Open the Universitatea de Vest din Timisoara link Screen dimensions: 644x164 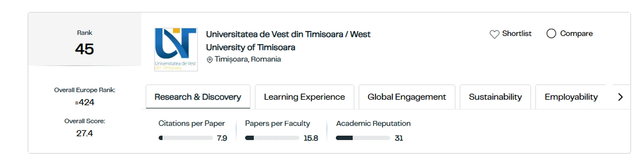pyautogui.click(x=288, y=41)
